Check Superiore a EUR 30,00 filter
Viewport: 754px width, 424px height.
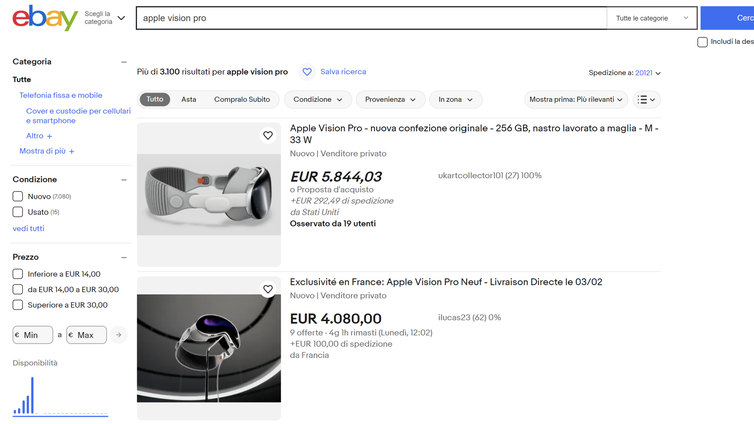[x=18, y=305]
